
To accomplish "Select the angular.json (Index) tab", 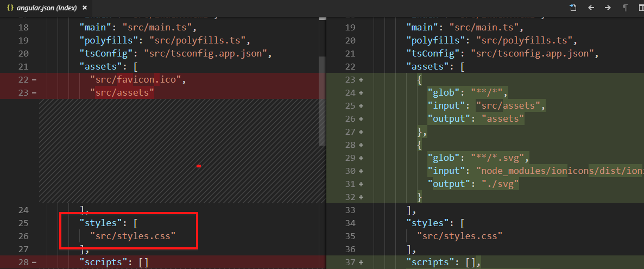I will [45, 8].
